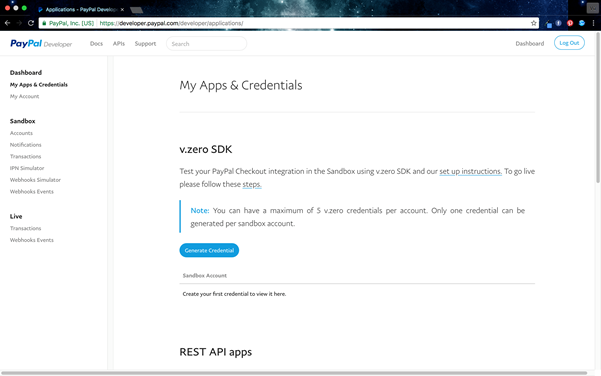Click the browser address bar URL
This screenshot has height=376, width=601.
[x=171, y=23]
